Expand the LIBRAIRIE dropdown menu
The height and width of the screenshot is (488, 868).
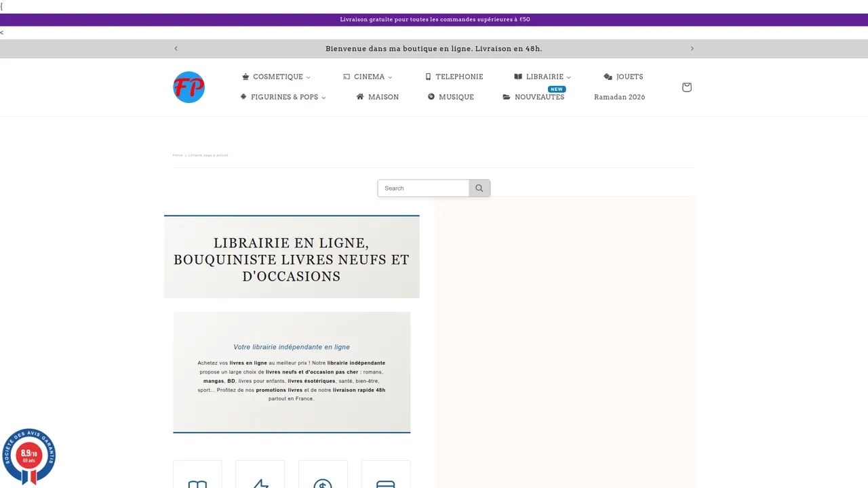click(542, 77)
